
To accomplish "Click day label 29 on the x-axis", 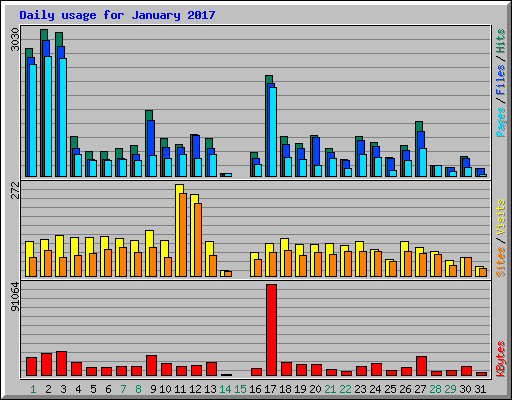I will click(450, 389).
